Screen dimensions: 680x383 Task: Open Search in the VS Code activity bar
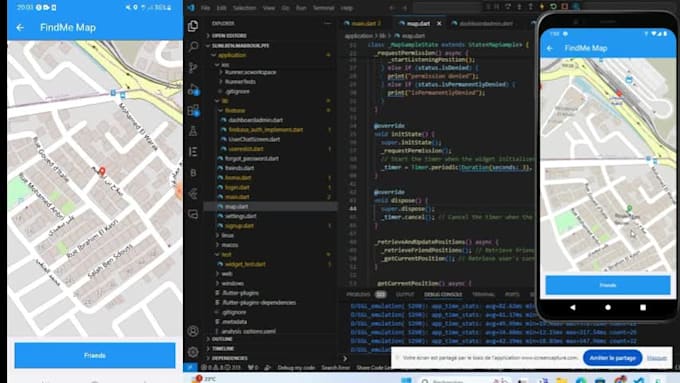(x=193, y=46)
